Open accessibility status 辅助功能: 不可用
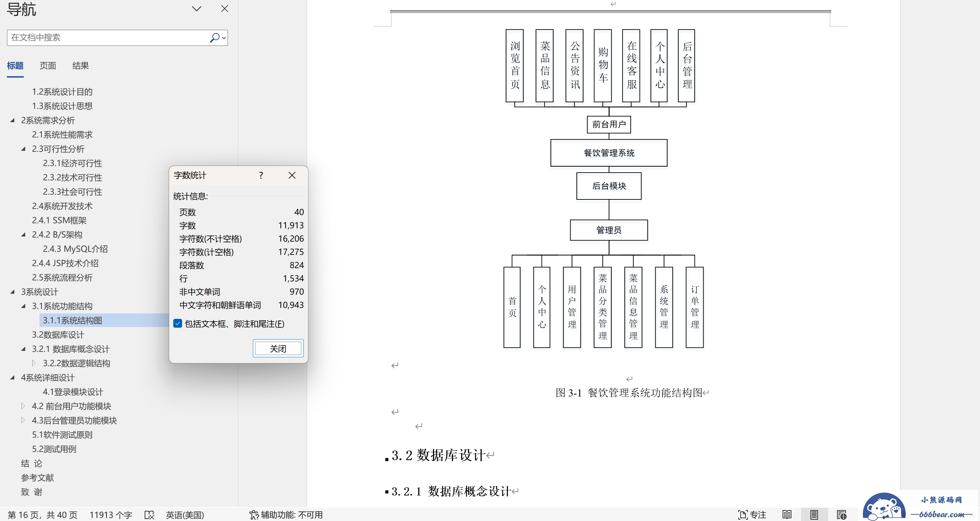The width and height of the screenshot is (980, 521). (286, 515)
